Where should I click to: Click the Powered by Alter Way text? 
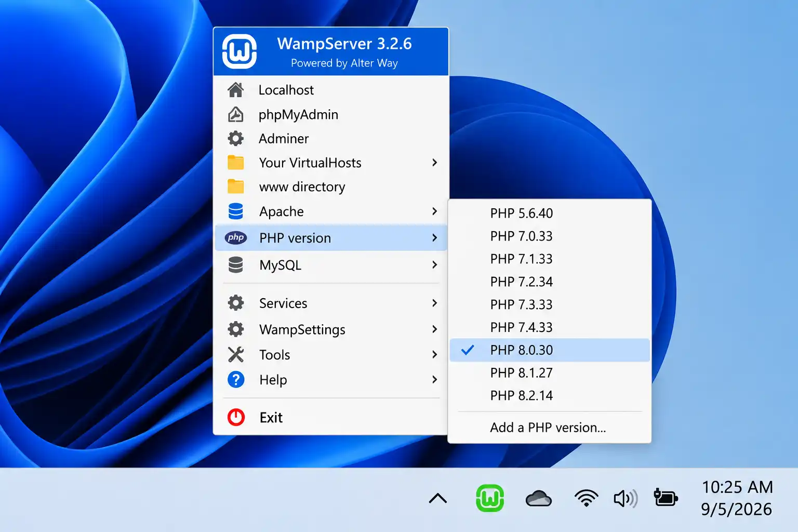tap(344, 63)
